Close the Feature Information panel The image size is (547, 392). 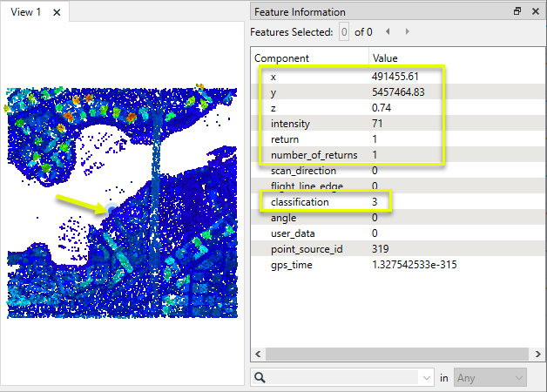click(x=534, y=11)
